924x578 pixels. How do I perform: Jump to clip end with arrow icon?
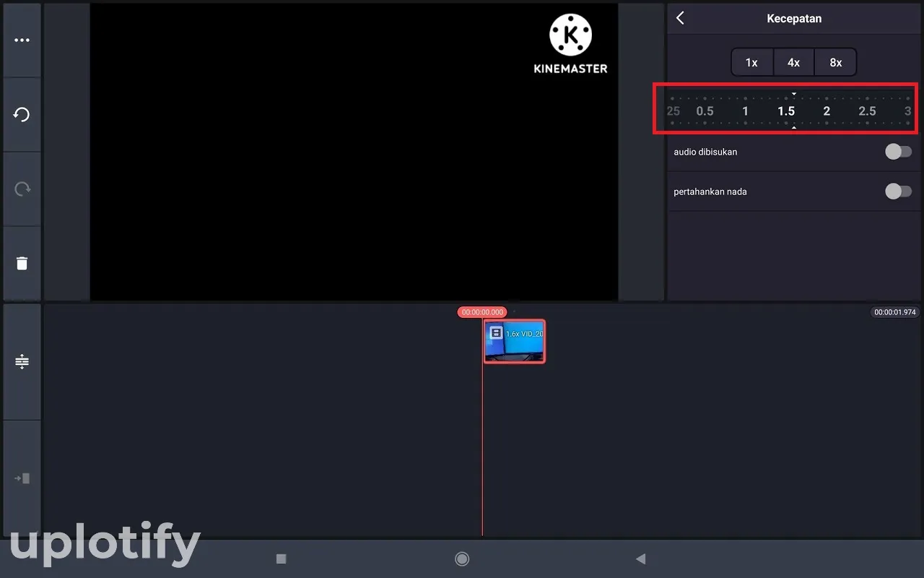22,478
